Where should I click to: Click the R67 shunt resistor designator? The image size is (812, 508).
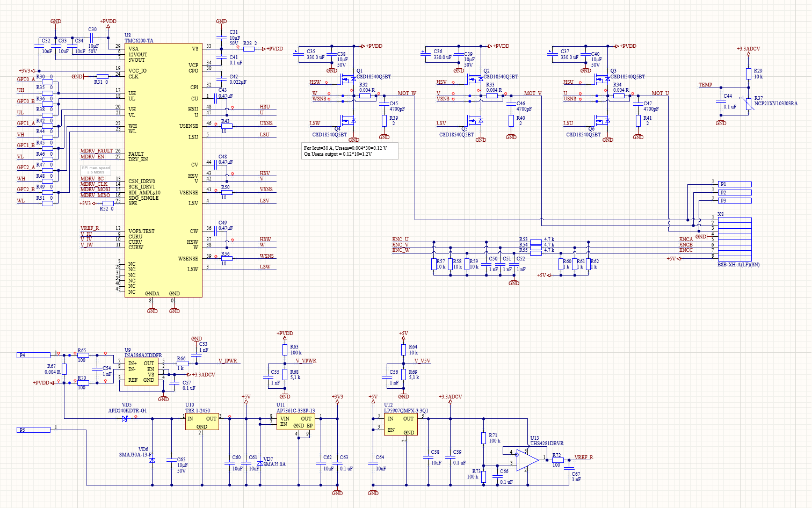pyautogui.click(x=52, y=366)
